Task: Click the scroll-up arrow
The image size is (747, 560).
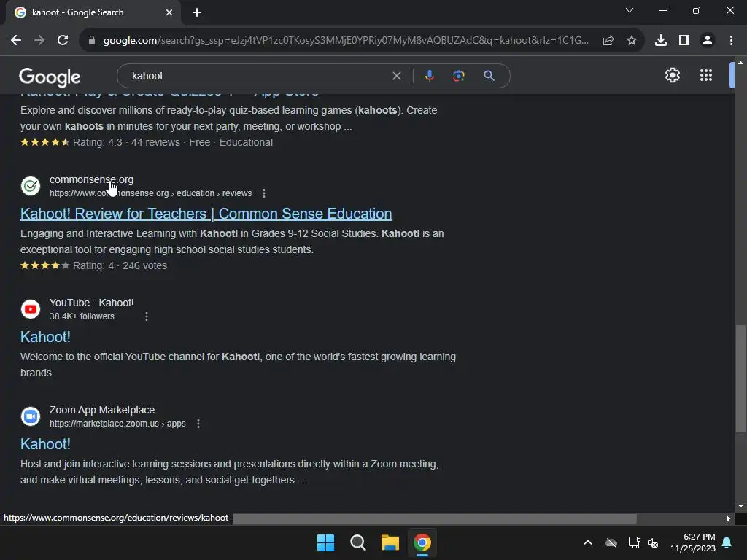Action: [740, 63]
